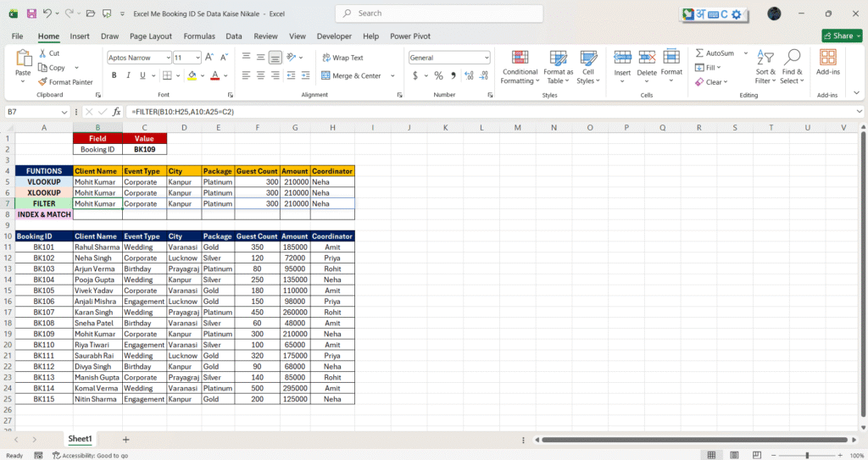Click the Search box in title bar
The width and height of the screenshot is (868, 460).
[x=439, y=14]
